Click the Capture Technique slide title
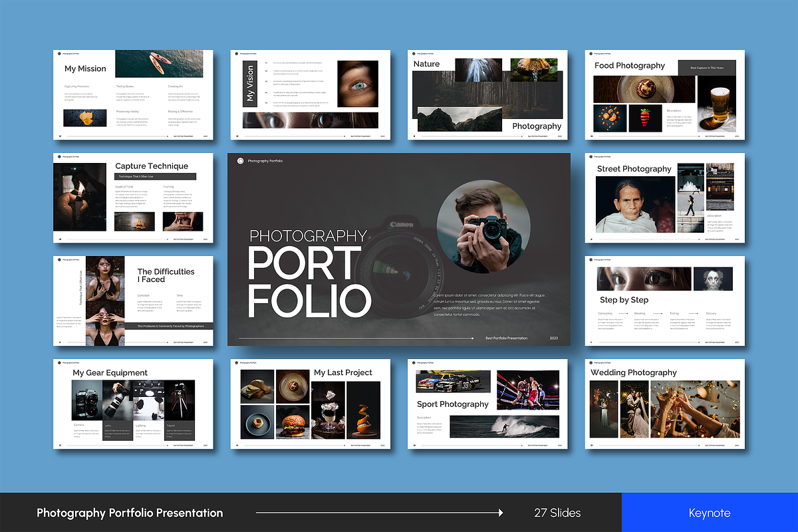Viewport: 798px width, 532px height. [x=152, y=166]
